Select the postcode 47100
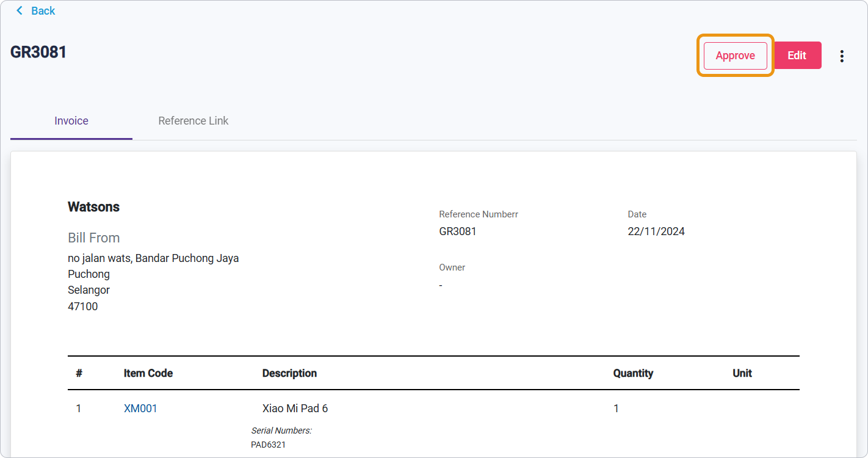Screen dimensions: 868x458 (x=82, y=307)
